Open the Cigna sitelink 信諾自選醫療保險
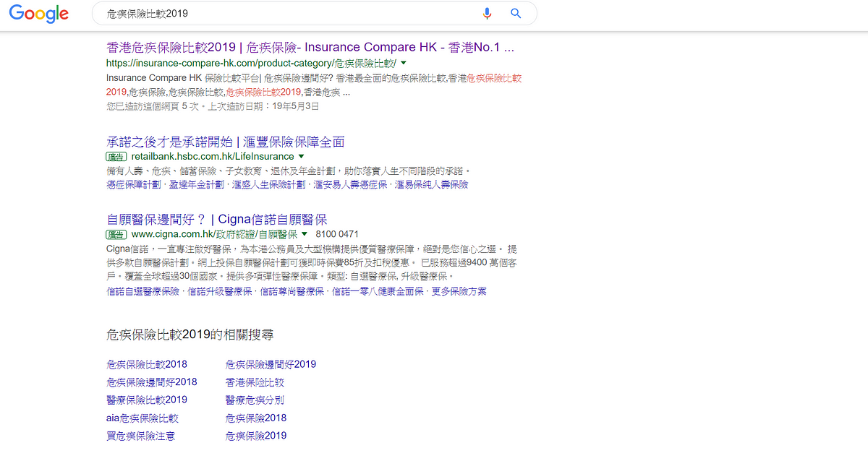The height and width of the screenshot is (461, 868). click(143, 292)
